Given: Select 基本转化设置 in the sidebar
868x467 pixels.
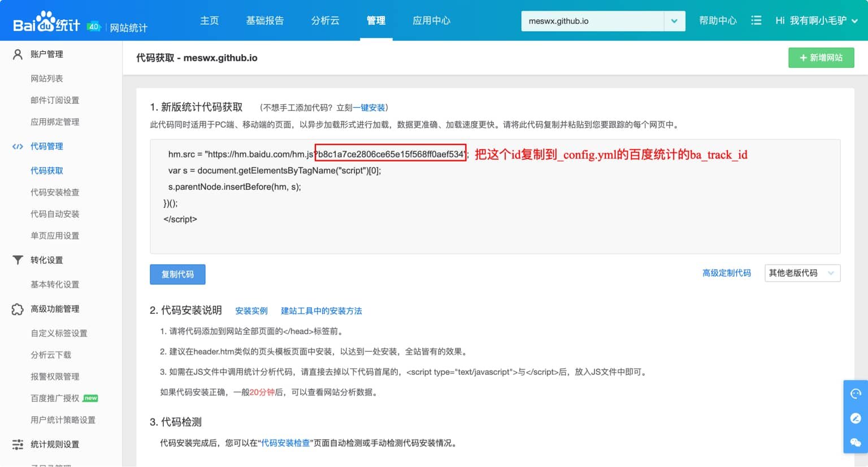Looking at the screenshot, I should [55, 285].
